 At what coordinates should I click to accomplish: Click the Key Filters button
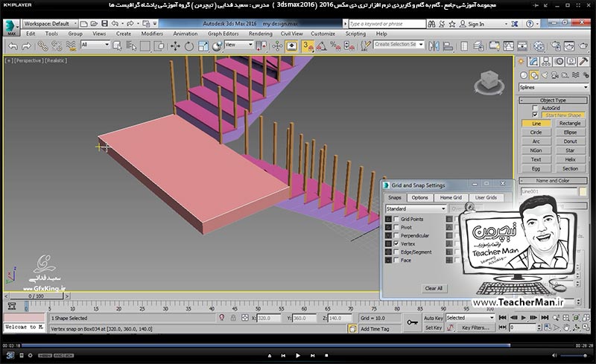click(475, 328)
